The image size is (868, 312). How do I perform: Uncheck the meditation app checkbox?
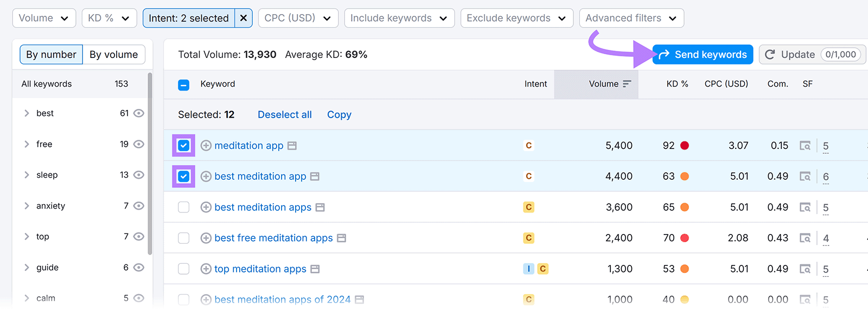pos(184,146)
